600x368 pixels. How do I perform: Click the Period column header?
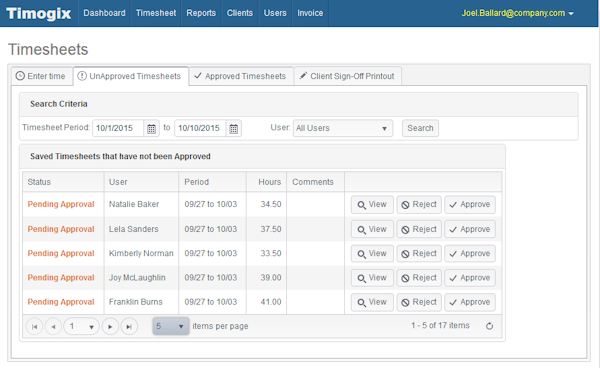(x=212, y=182)
